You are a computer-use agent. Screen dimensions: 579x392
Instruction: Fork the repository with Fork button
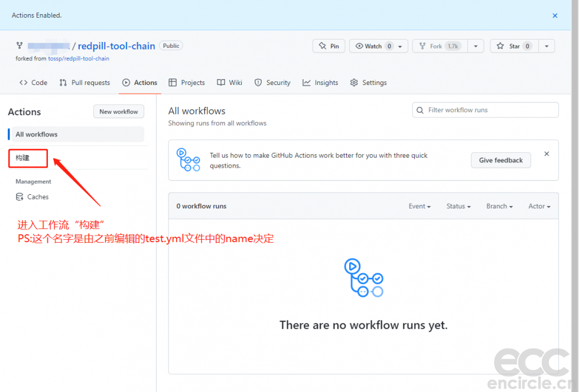pyautogui.click(x=440, y=46)
